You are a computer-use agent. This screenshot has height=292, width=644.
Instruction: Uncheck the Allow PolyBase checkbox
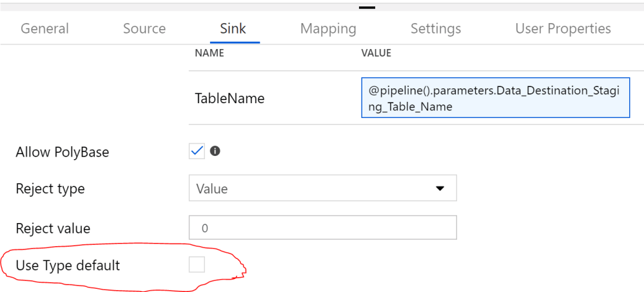coord(197,151)
